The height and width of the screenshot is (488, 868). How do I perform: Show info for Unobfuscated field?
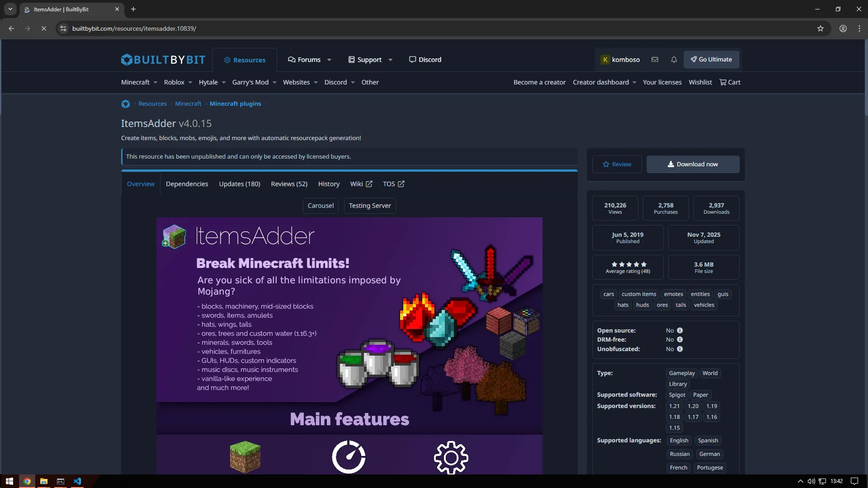coord(680,349)
